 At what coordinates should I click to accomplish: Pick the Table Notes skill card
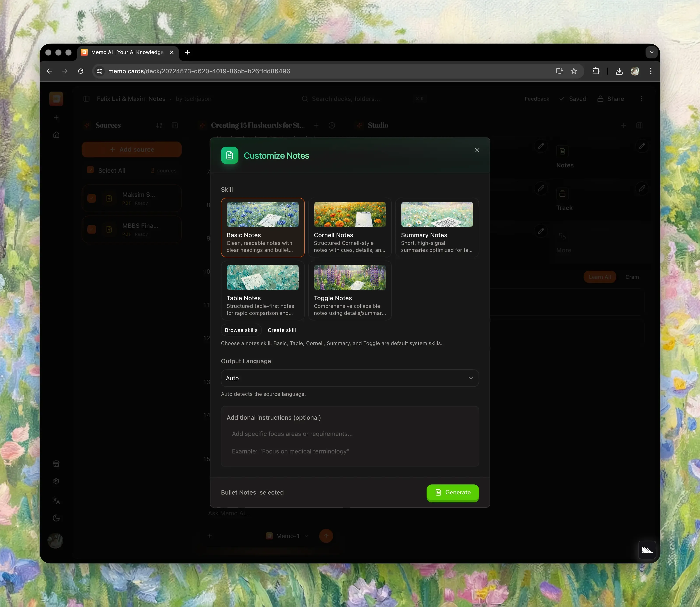[262, 291]
